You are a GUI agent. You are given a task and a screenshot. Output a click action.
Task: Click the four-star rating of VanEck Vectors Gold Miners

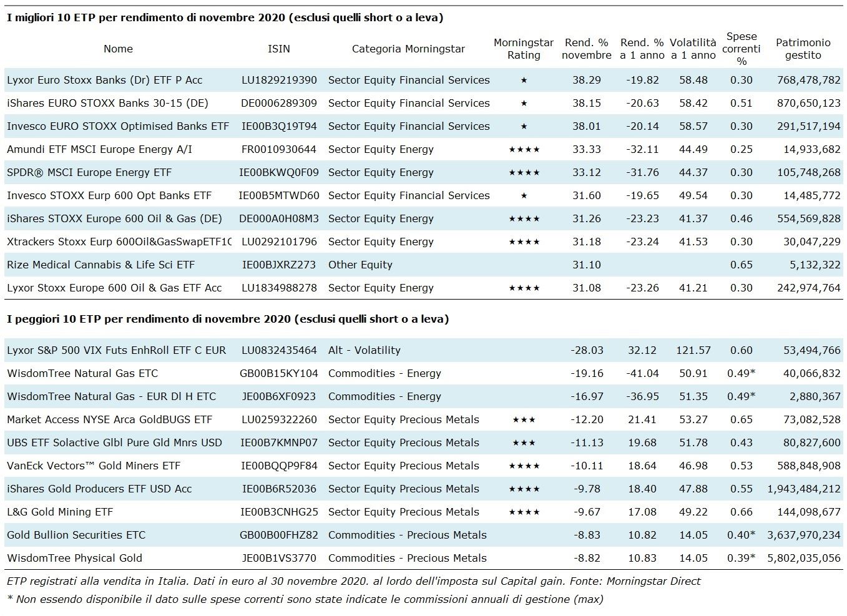524,466
